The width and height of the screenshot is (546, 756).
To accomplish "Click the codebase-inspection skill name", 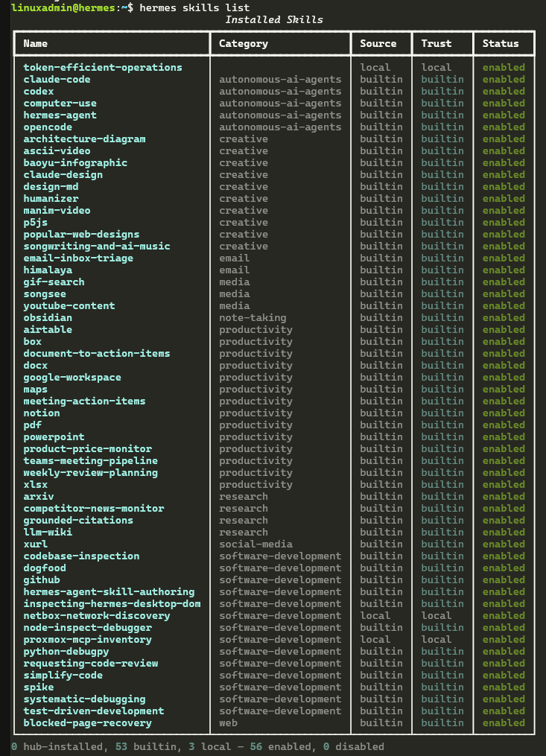I will pyautogui.click(x=81, y=556).
